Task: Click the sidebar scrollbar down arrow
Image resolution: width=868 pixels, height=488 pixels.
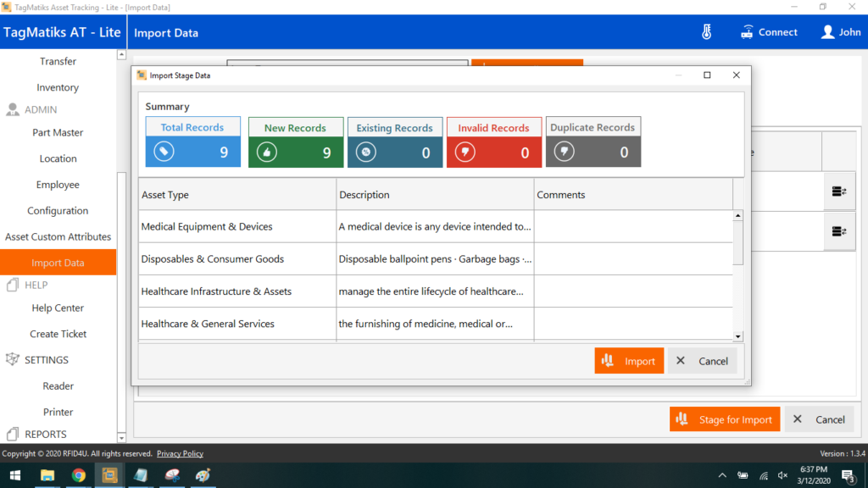Action: pyautogui.click(x=121, y=438)
